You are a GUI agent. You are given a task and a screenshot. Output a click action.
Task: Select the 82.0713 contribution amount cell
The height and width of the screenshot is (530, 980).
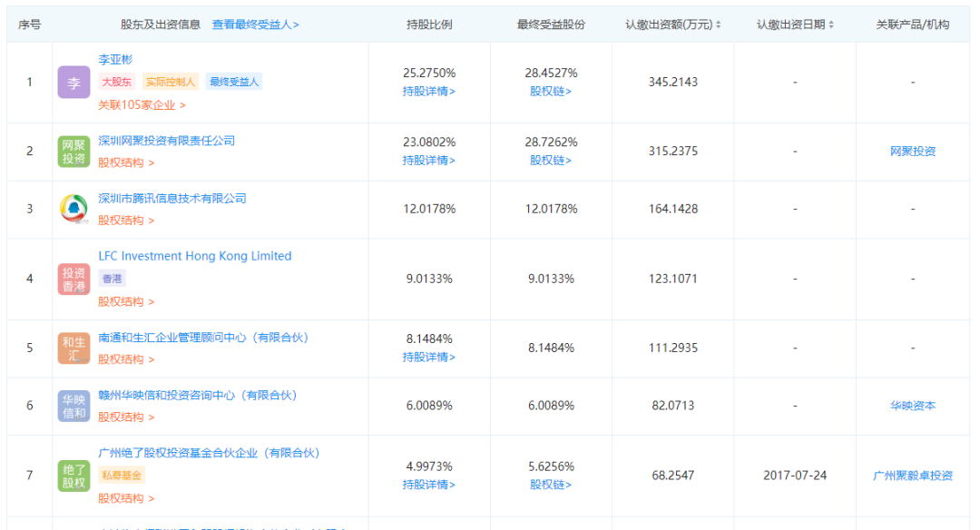pyautogui.click(x=673, y=406)
